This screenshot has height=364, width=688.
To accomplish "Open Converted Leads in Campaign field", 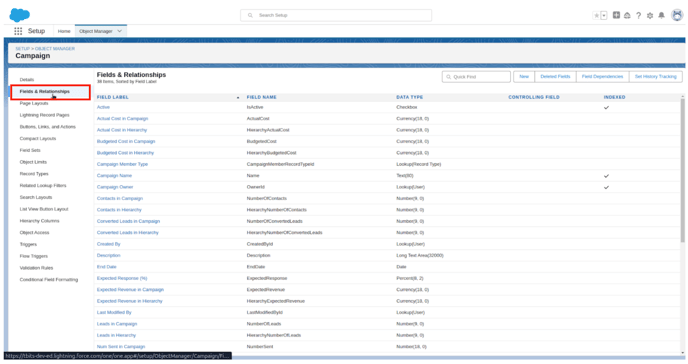I will click(128, 221).
